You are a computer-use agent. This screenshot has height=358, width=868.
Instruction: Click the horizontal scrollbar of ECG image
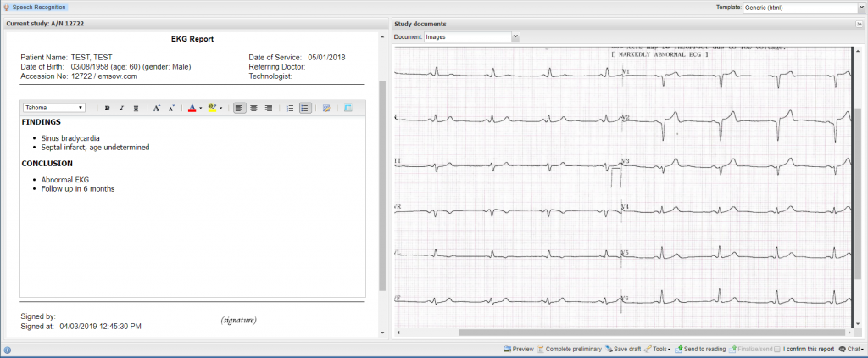652,333
